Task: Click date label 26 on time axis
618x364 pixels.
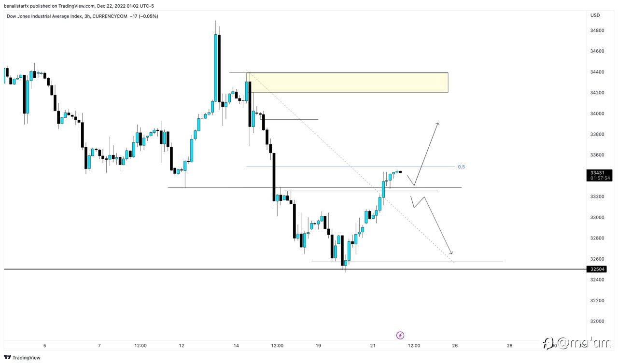Action: 455,346
